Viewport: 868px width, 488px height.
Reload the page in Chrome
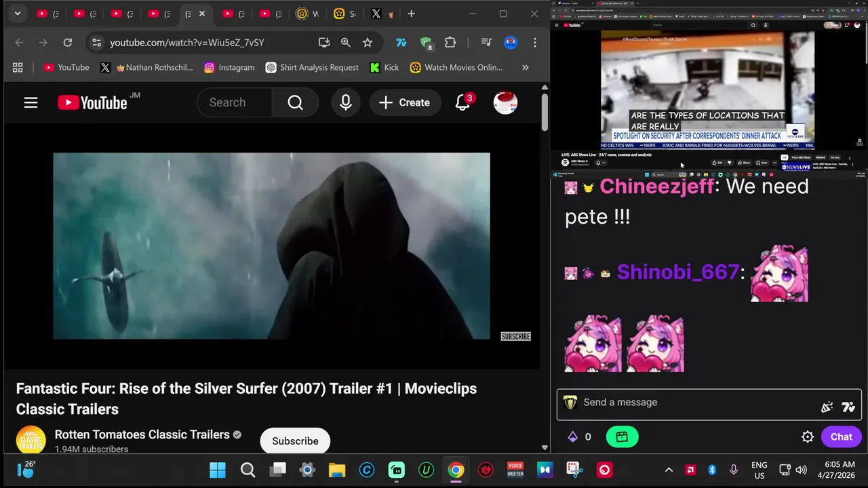(68, 43)
